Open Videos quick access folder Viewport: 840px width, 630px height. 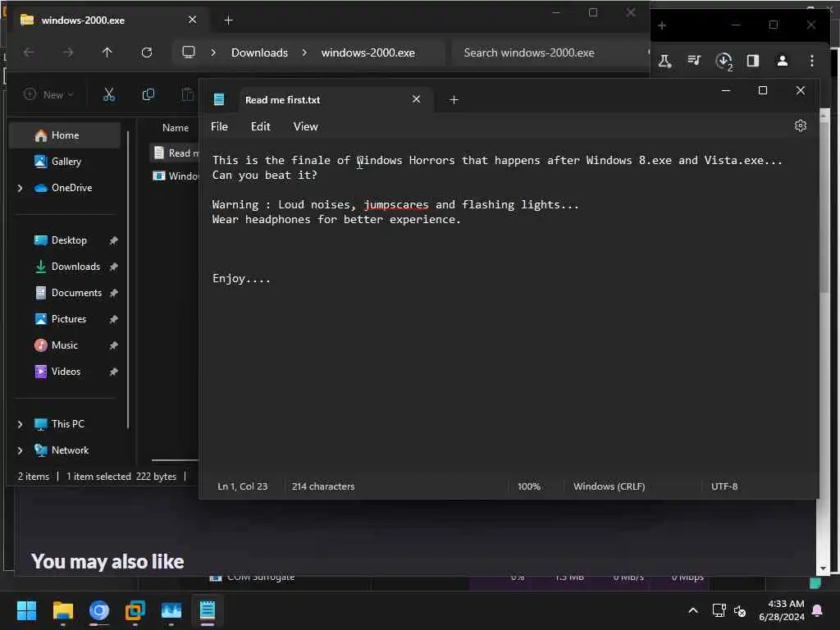coord(66,372)
